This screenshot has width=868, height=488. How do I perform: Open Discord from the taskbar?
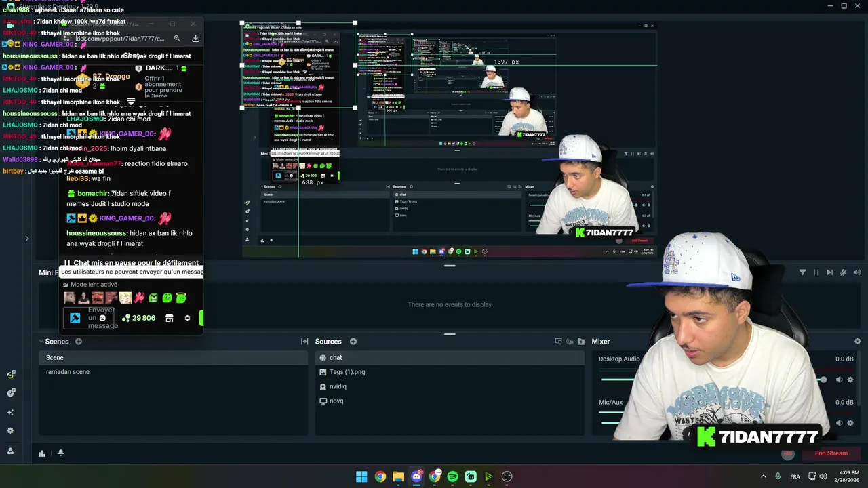pos(416,476)
